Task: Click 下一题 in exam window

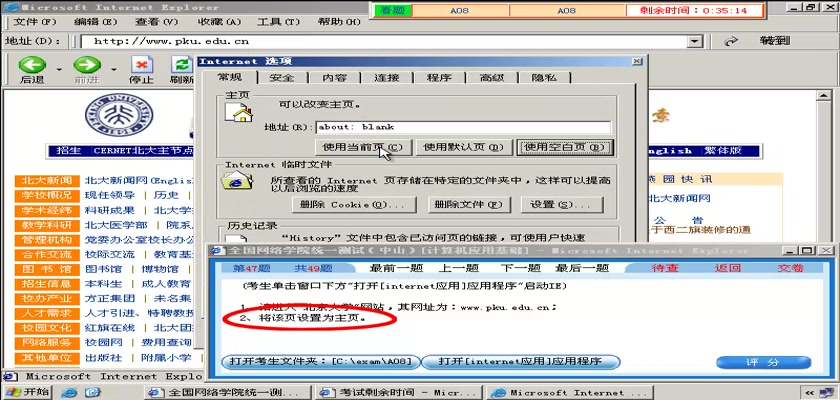Action: point(521,268)
